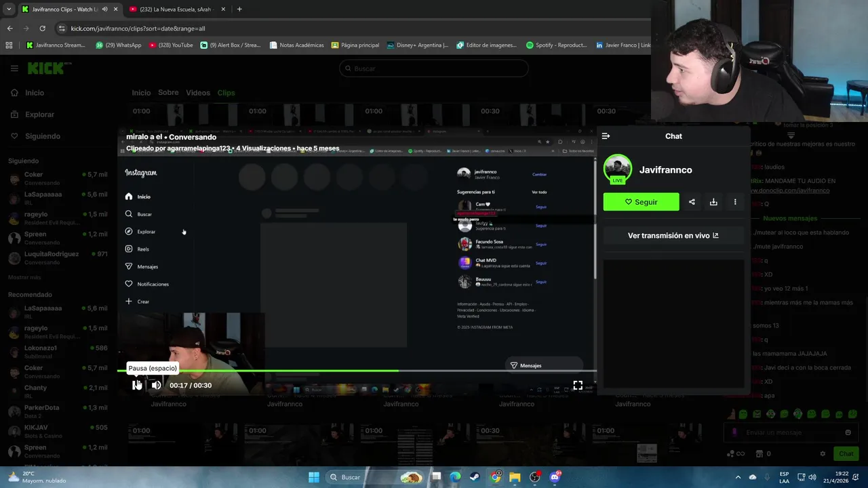Screen dimensions: 868x488
Task: View site information icon in address bar
Action: point(62,28)
